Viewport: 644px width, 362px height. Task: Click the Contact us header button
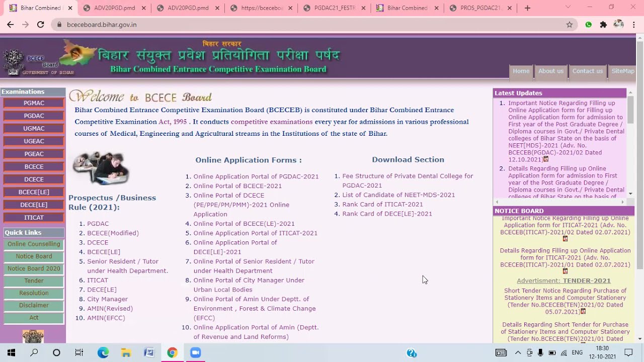(x=587, y=71)
